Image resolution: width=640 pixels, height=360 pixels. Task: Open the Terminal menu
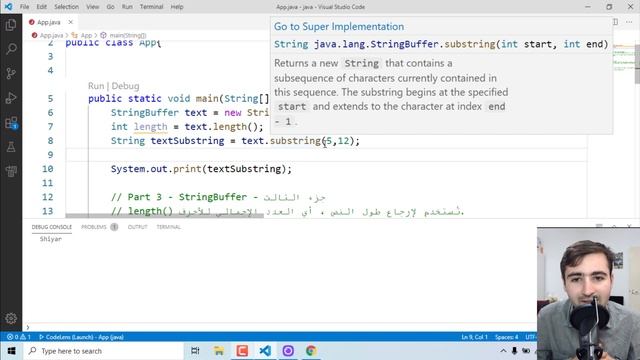click(151, 7)
